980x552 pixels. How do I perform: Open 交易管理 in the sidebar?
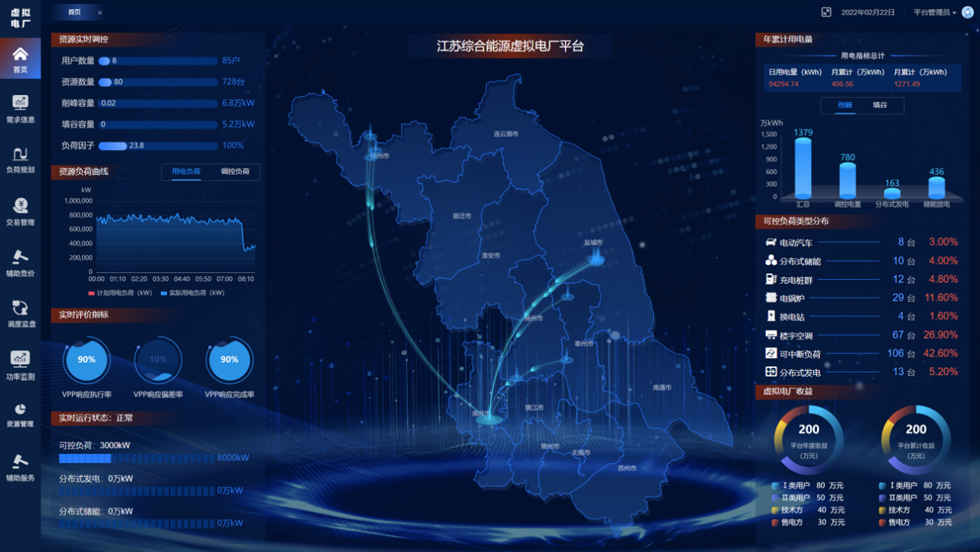[20, 211]
